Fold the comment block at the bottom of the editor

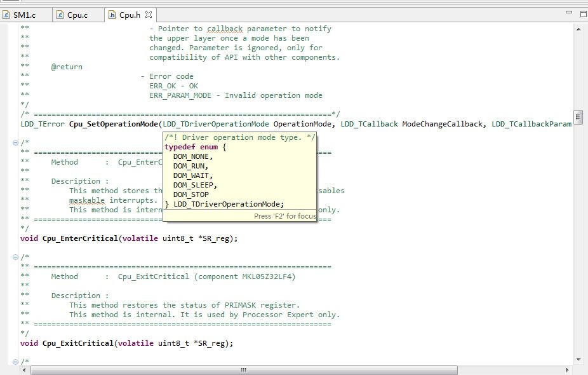[x=15, y=362]
